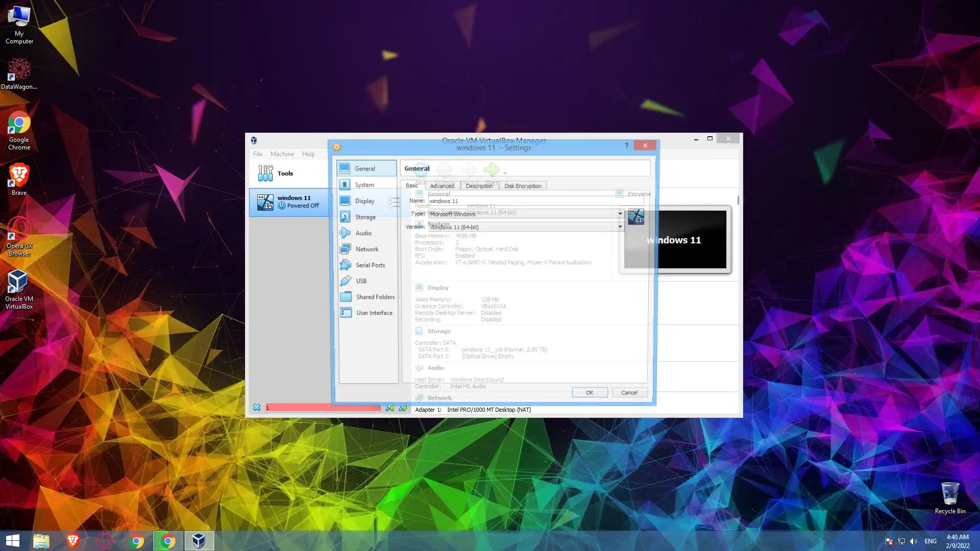Open the Display settings category
Image resolution: width=980 pixels, height=551 pixels.
(364, 201)
